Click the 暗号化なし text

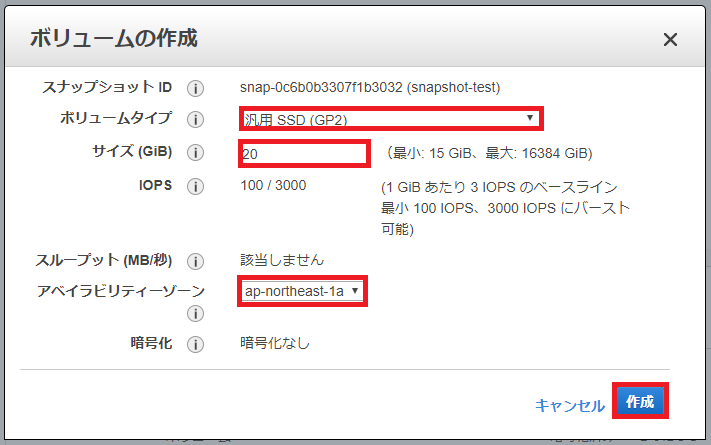275,343
